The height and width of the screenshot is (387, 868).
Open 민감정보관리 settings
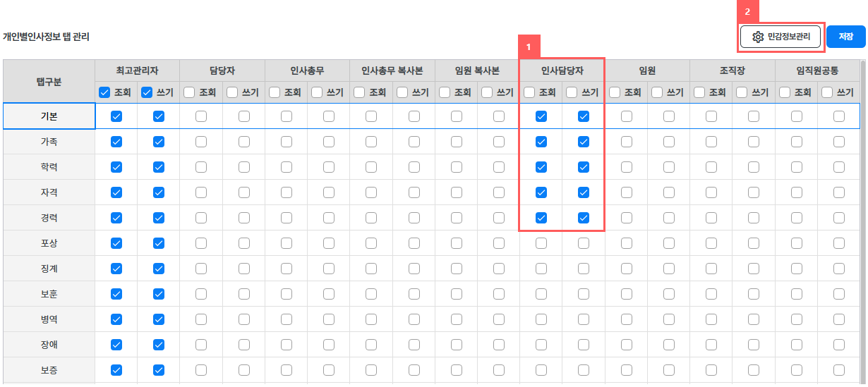pos(780,37)
